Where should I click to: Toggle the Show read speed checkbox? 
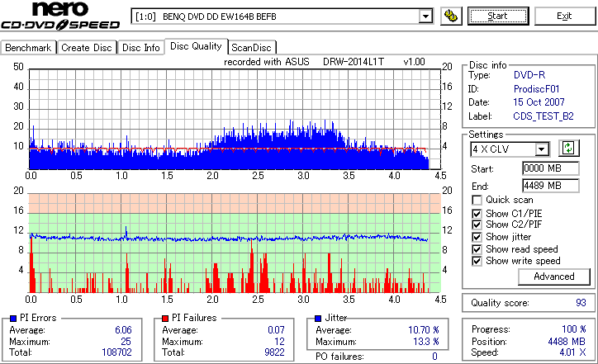[477, 249]
